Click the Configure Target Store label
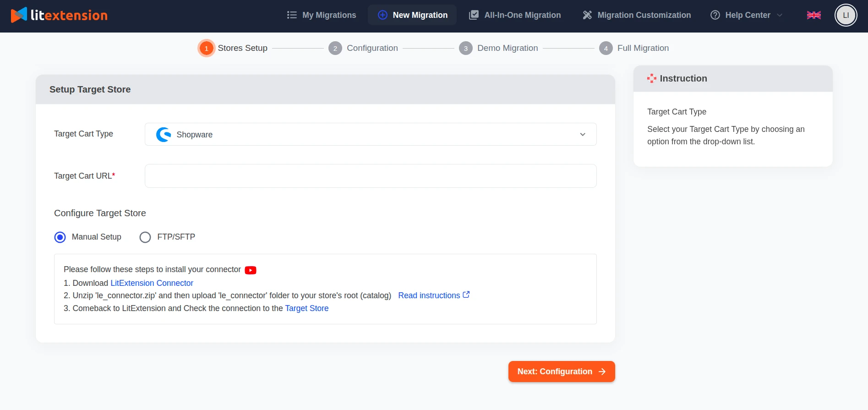This screenshot has width=868, height=410. [x=100, y=213]
